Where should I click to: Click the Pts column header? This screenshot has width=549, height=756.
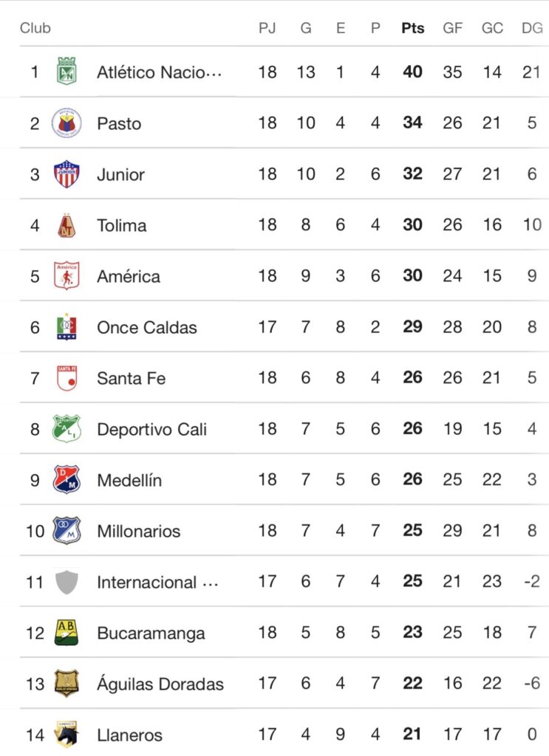[x=413, y=28]
